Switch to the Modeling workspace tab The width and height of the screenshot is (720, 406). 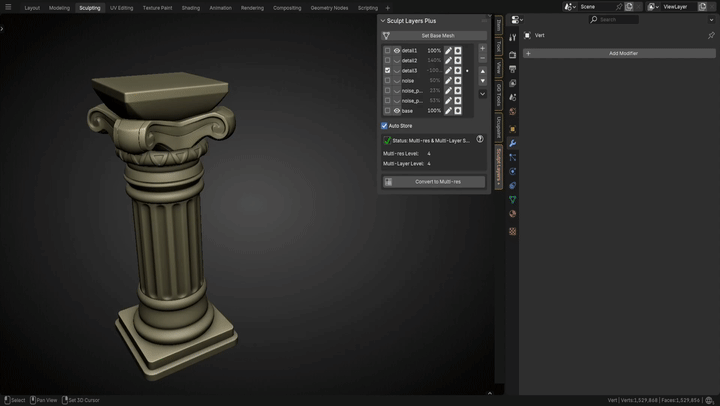[x=59, y=8]
